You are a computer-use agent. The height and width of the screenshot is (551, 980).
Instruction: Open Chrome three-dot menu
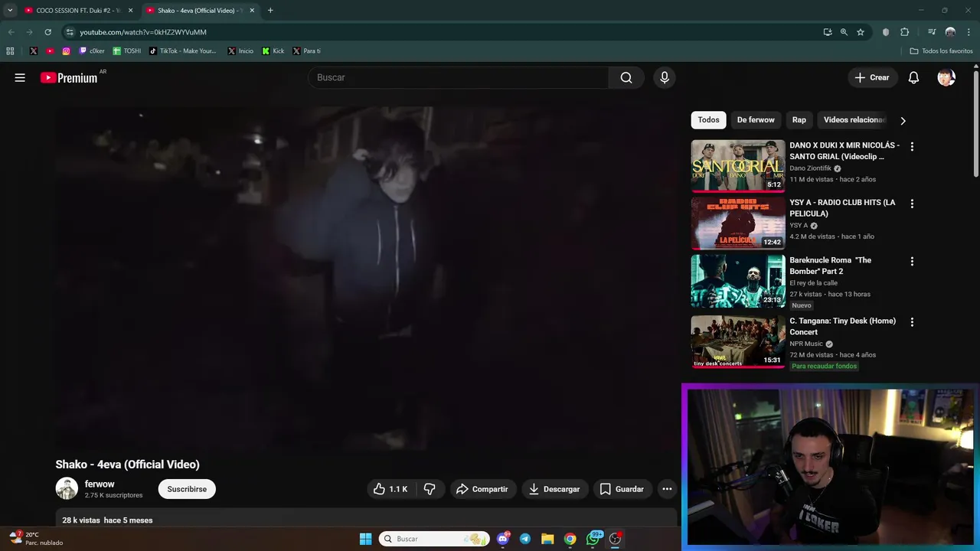pyautogui.click(x=969, y=32)
